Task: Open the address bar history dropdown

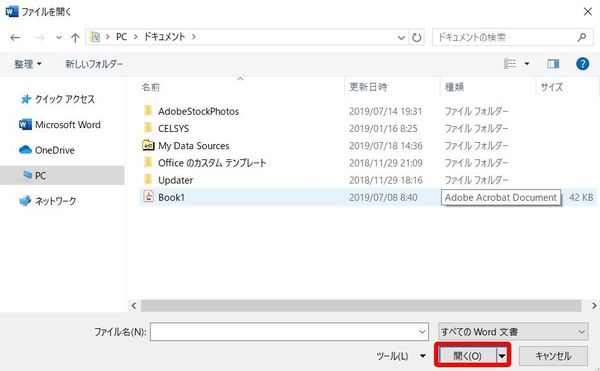Action: [401, 37]
